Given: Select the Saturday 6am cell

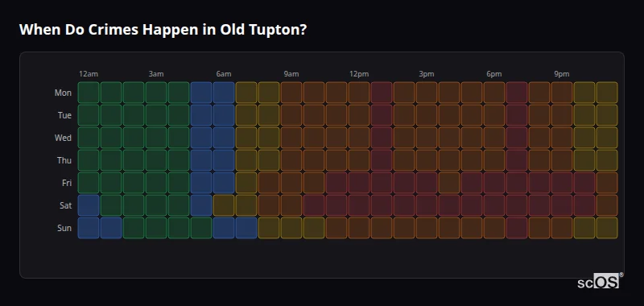Looking at the screenshot, I should point(224,205).
